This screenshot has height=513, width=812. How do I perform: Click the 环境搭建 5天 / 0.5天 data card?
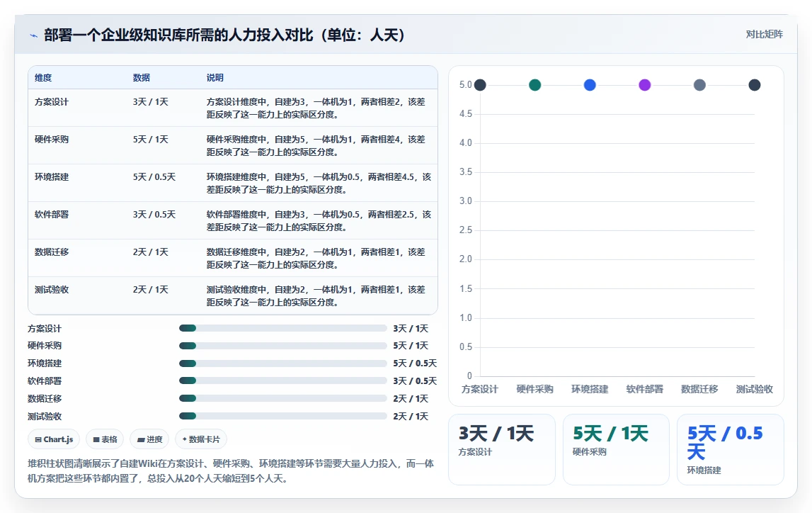(x=731, y=450)
